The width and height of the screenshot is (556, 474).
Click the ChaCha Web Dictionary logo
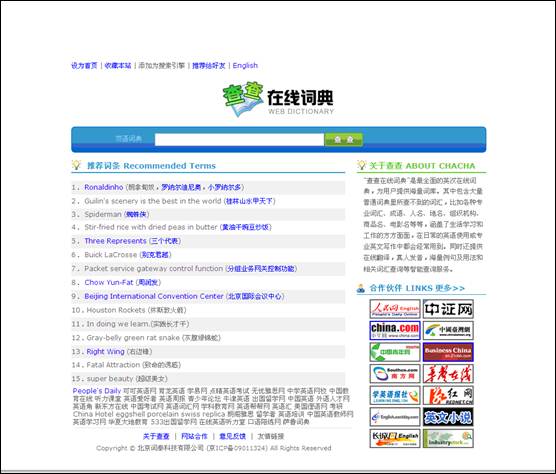[x=278, y=100]
